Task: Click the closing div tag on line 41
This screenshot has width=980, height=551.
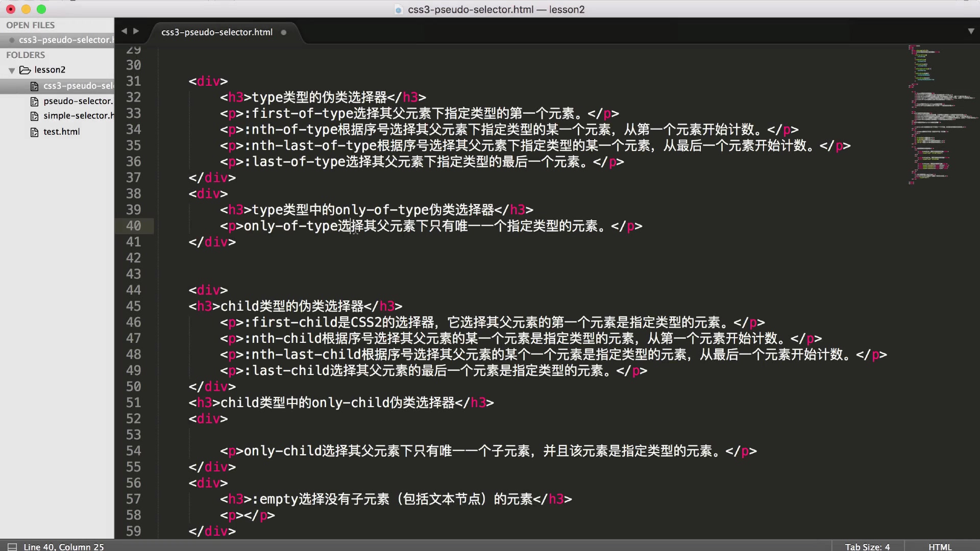Action: point(212,242)
